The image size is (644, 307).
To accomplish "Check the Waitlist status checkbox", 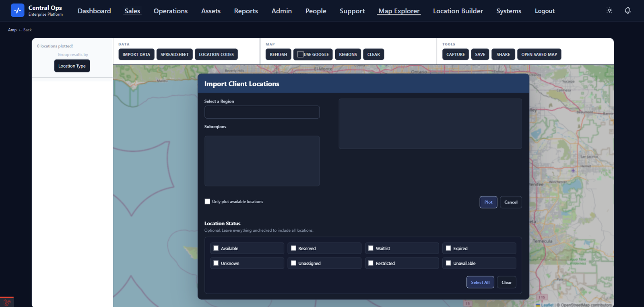I will pyautogui.click(x=371, y=248).
